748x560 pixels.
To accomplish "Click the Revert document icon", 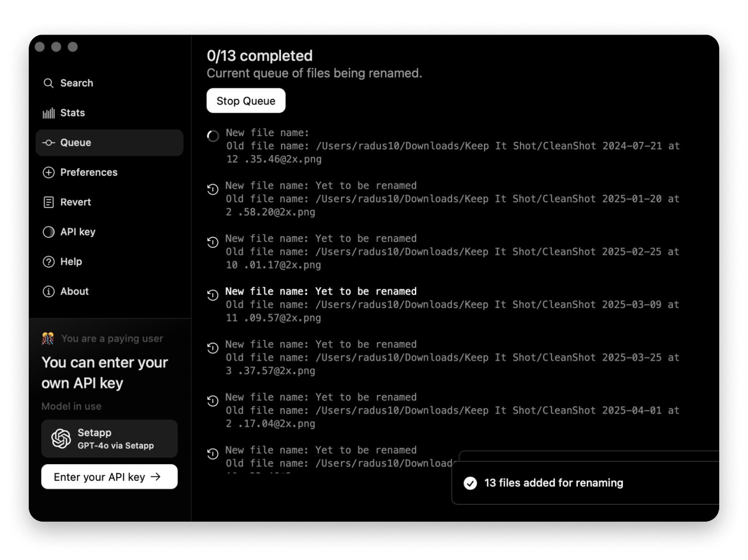I will 48,202.
